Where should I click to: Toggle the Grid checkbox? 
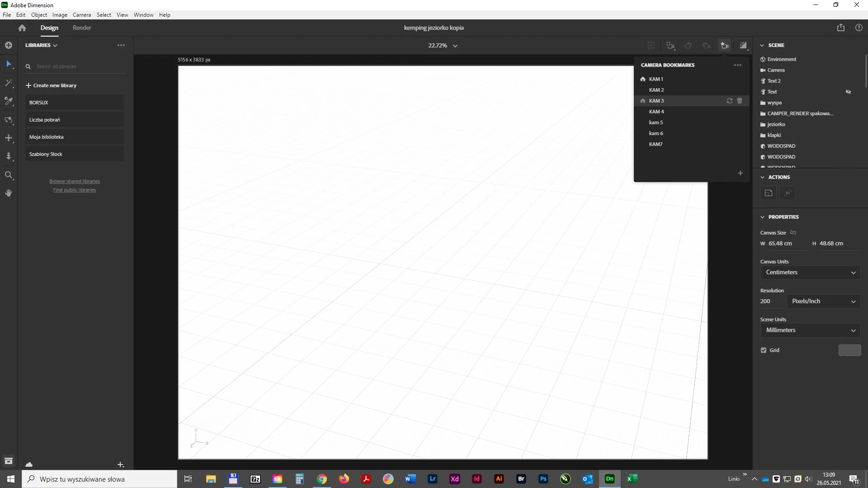(764, 350)
